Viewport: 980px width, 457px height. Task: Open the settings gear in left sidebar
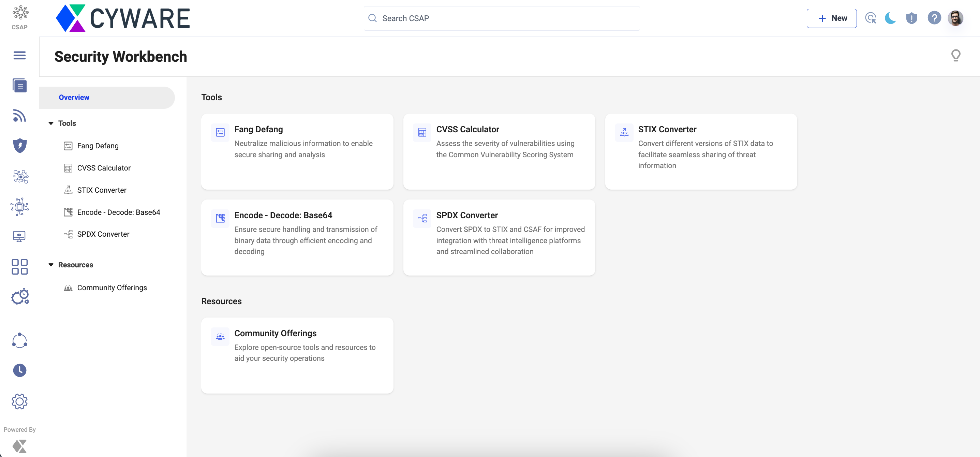(x=19, y=401)
